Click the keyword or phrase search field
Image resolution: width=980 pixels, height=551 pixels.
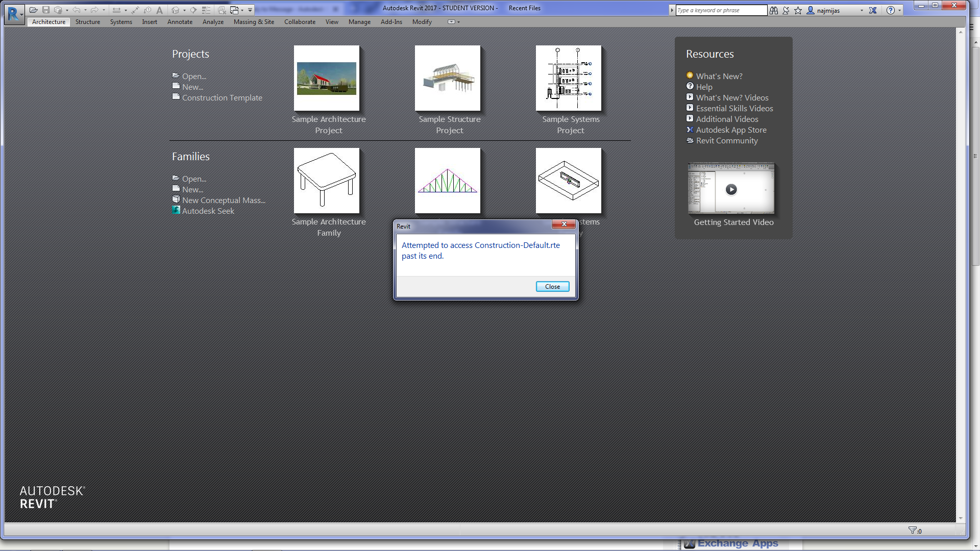(721, 10)
